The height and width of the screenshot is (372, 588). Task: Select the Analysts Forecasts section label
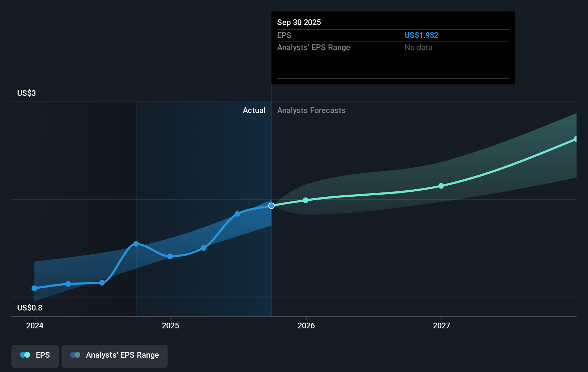311,110
